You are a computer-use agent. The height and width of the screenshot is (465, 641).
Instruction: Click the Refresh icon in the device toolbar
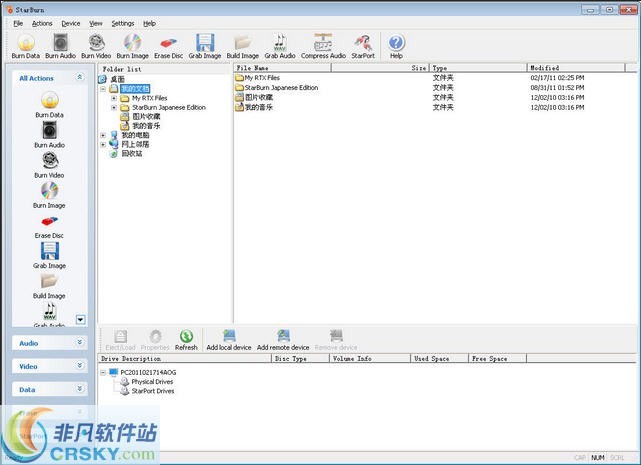[x=186, y=340]
